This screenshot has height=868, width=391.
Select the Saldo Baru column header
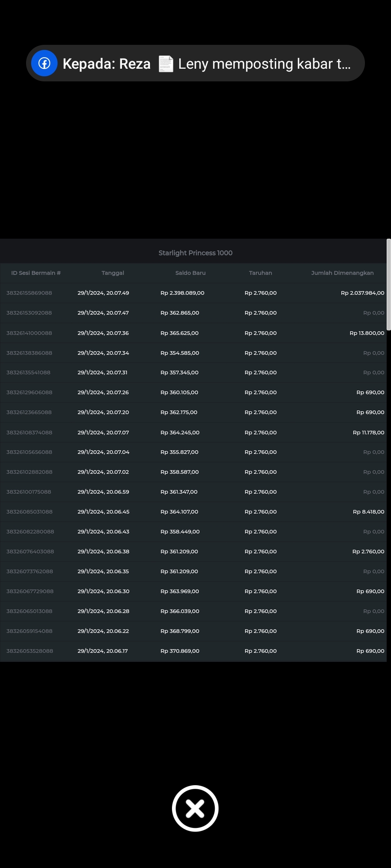190,273
